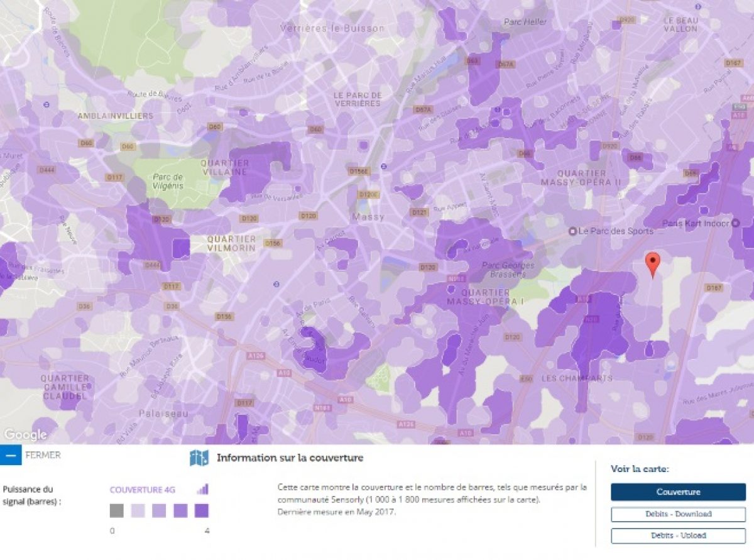Close the panel via the FERMER label
This screenshot has height=560, width=754.
click(x=43, y=455)
